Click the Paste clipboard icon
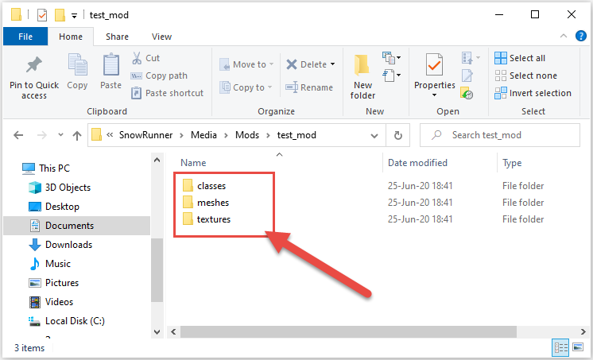 [x=111, y=65]
